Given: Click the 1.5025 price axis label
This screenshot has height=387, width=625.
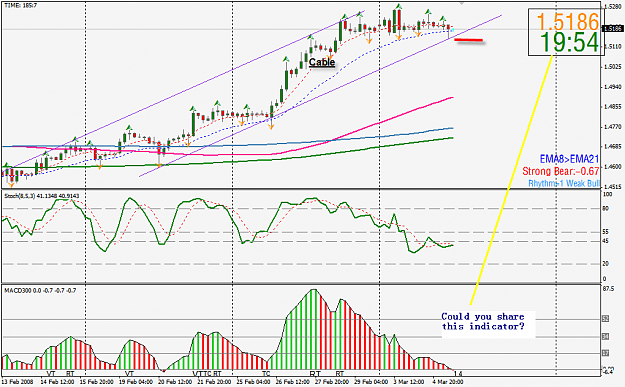Looking at the screenshot, I should [x=613, y=67].
